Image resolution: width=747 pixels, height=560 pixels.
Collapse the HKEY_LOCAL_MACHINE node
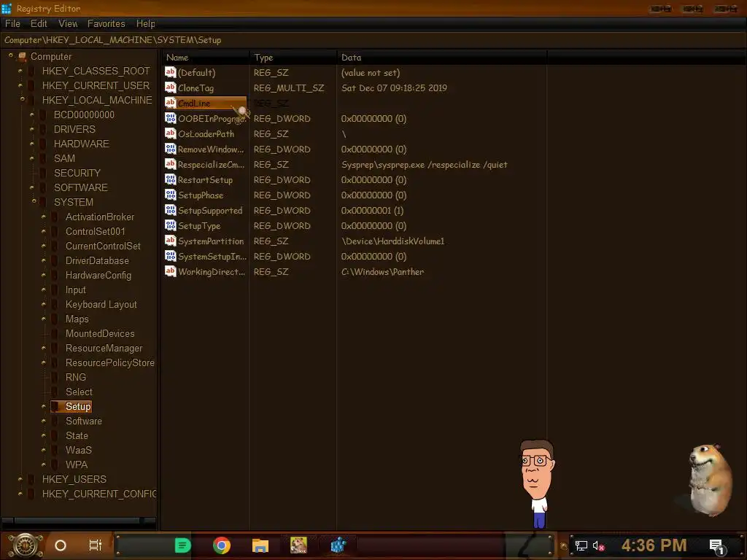(22, 99)
